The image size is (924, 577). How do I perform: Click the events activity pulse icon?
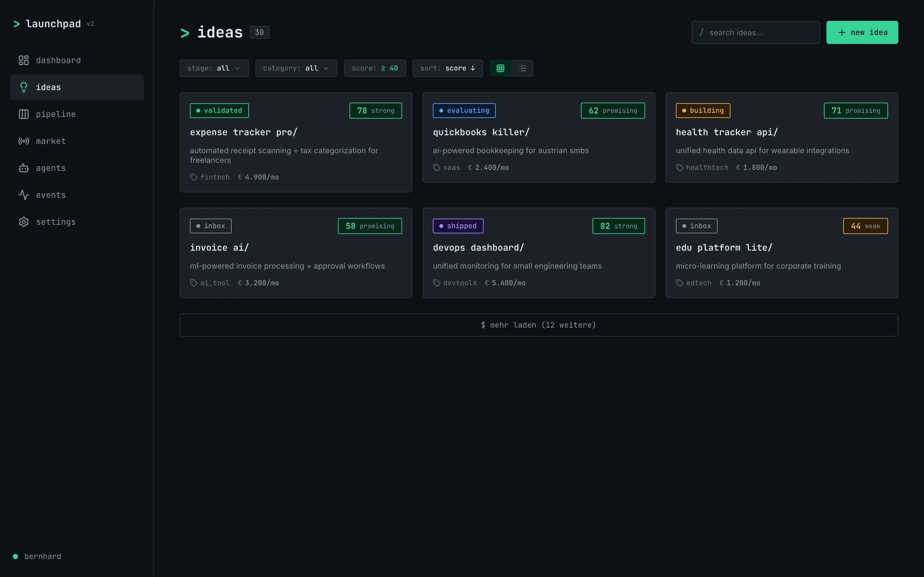point(24,195)
